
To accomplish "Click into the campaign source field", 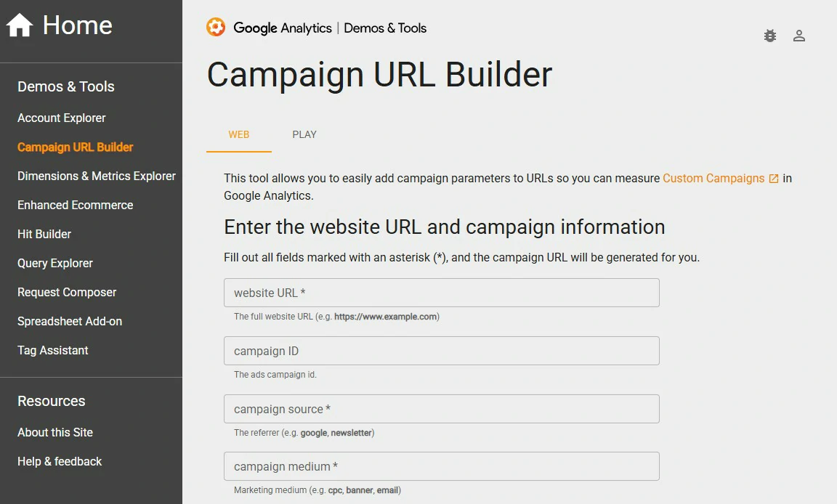I will (x=442, y=409).
